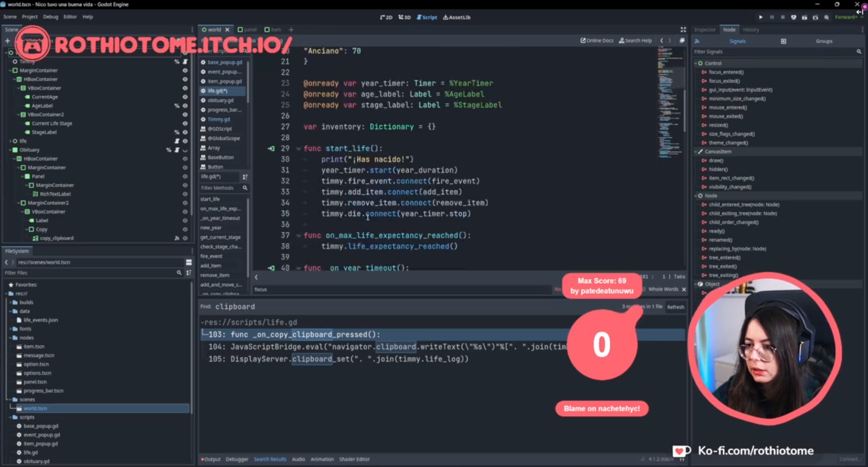Open FileSystem sort options
This screenshot has height=467, width=868.
pyautogui.click(x=189, y=273)
